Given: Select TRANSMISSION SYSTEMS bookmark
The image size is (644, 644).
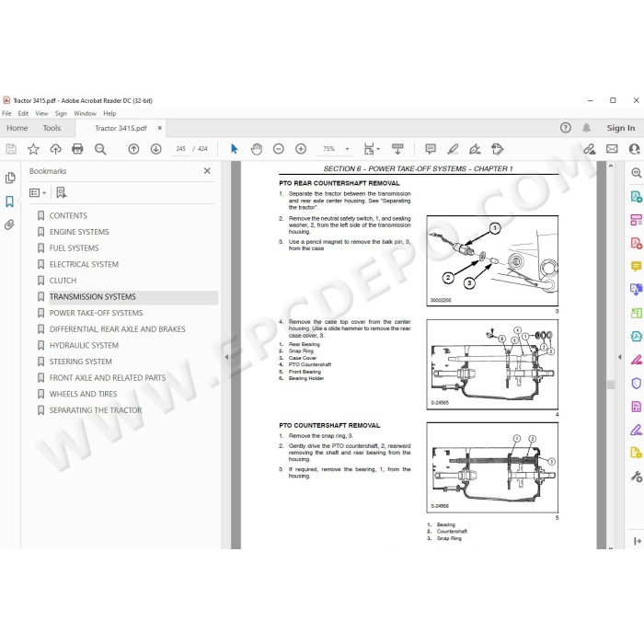Looking at the screenshot, I should (x=92, y=296).
